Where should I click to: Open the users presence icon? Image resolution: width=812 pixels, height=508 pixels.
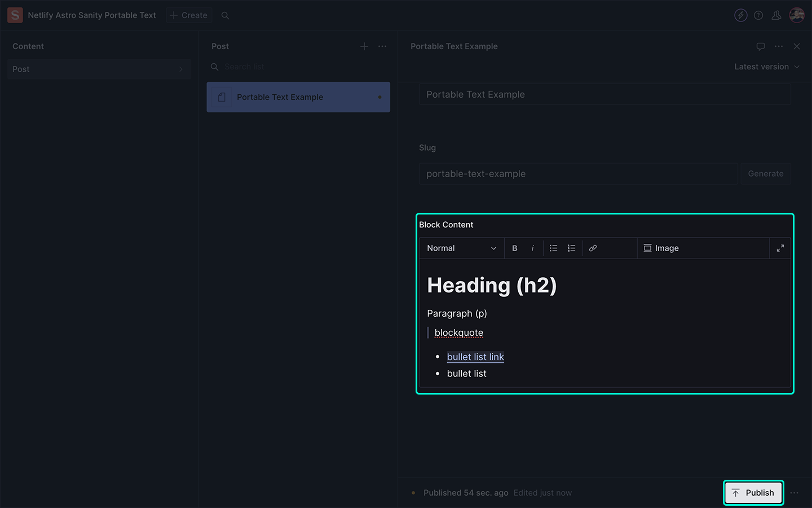point(776,15)
